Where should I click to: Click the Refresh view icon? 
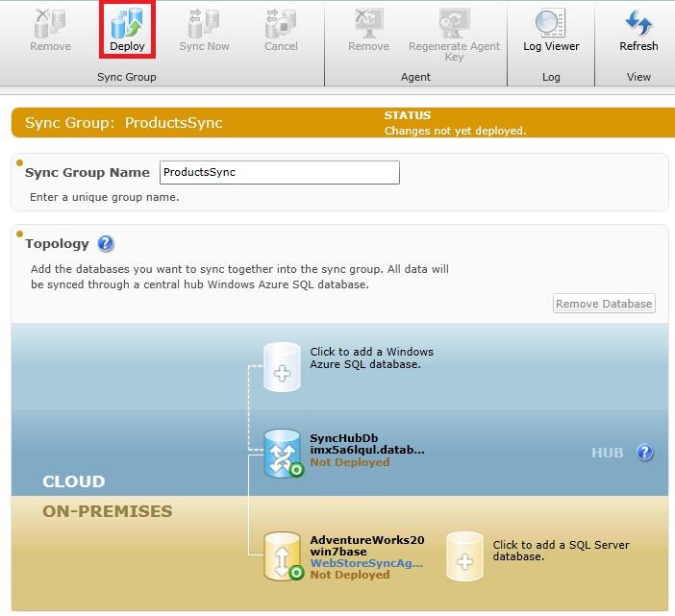pyautogui.click(x=638, y=22)
